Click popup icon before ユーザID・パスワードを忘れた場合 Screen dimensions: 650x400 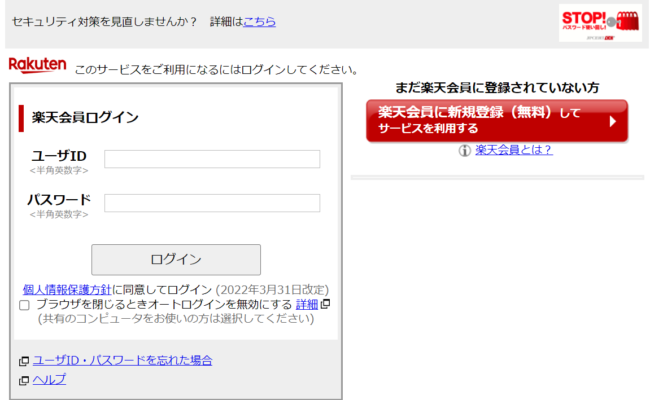coord(24,361)
